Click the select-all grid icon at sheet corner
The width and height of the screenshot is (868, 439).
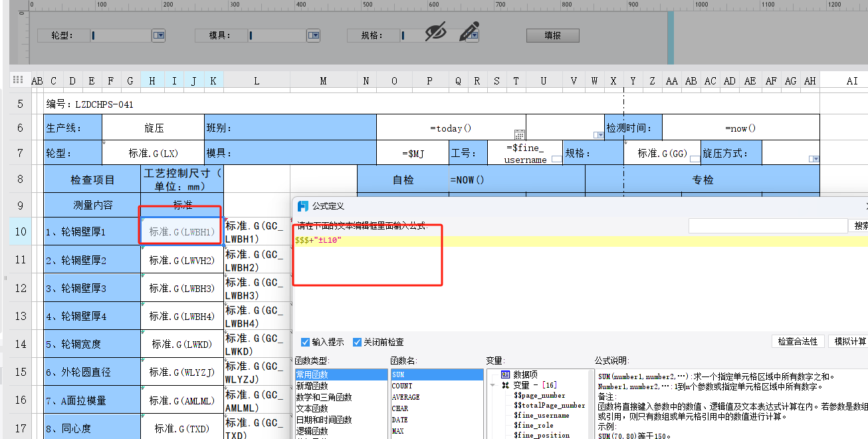pyautogui.click(x=19, y=80)
